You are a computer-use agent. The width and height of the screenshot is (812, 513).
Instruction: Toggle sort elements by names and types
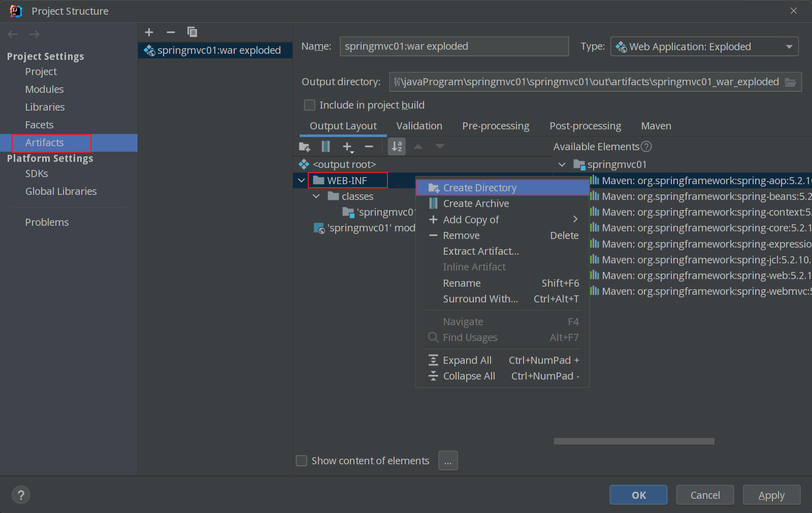[x=397, y=147]
